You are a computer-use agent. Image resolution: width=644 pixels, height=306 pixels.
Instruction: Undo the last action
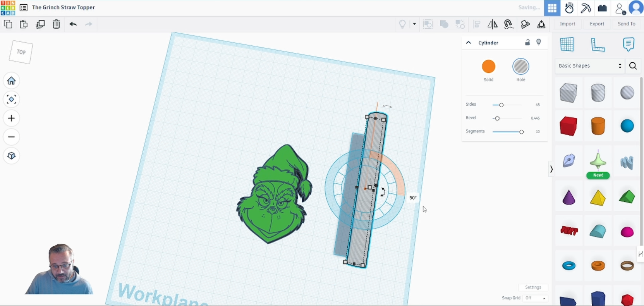point(73,24)
